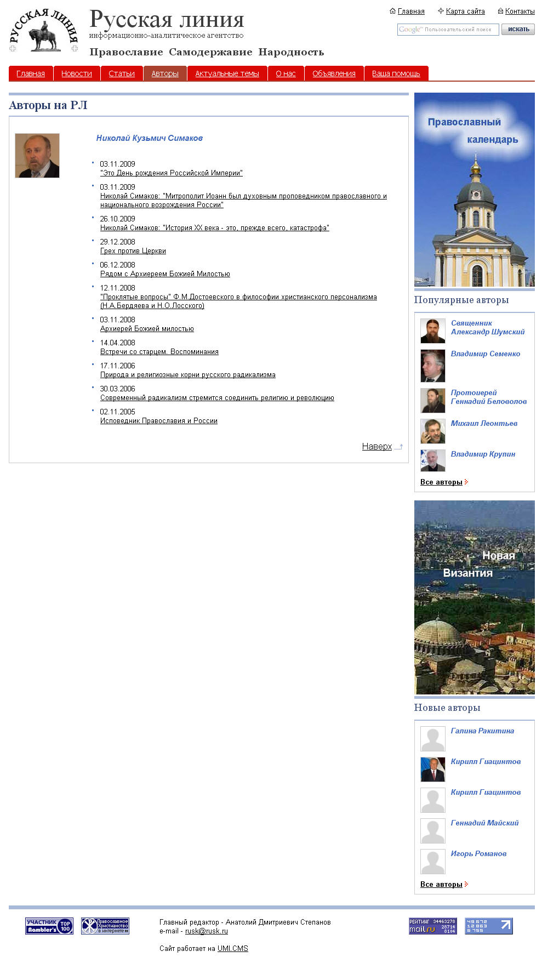Open the Контакты link
Viewport: 542px width, 980px height.
click(520, 12)
